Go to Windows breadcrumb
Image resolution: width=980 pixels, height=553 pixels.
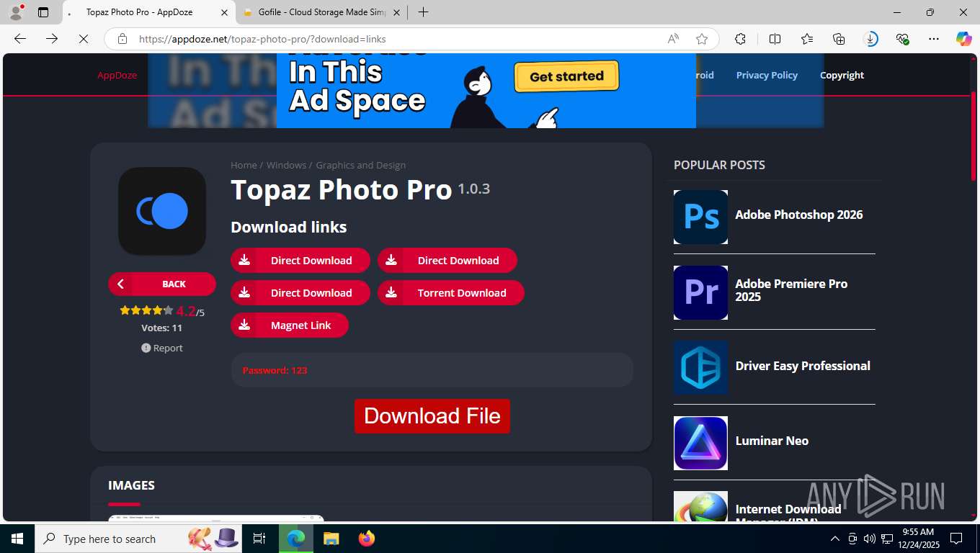(286, 165)
